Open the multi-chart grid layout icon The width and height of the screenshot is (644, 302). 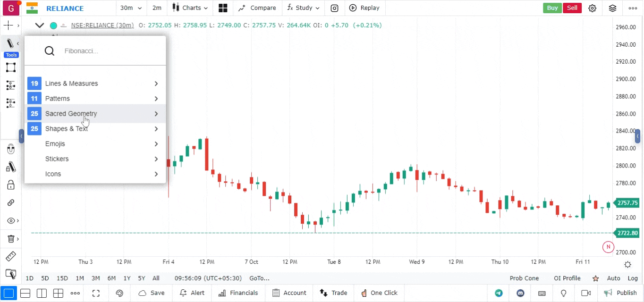223,8
